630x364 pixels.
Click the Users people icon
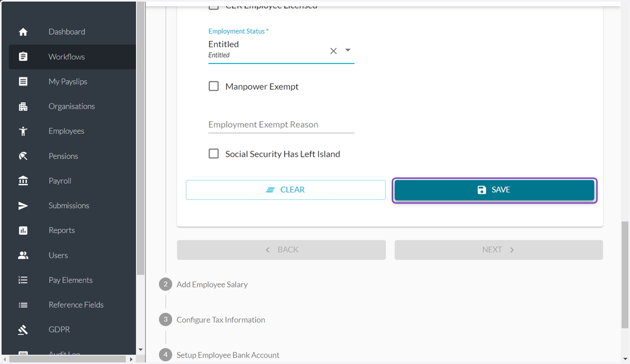[x=23, y=255]
